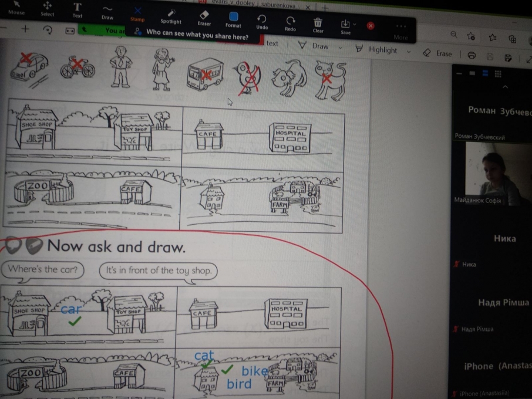This screenshot has width=532, height=399.
Task: Close the annotation toolbar with red X
Action: pyautogui.click(x=371, y=26)
